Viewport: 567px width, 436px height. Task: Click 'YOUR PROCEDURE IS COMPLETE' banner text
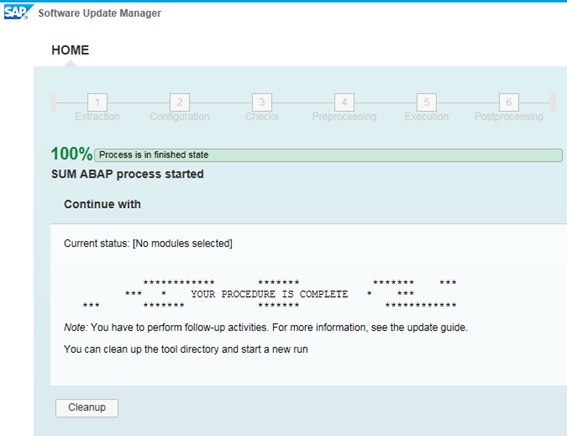[269, 294]
